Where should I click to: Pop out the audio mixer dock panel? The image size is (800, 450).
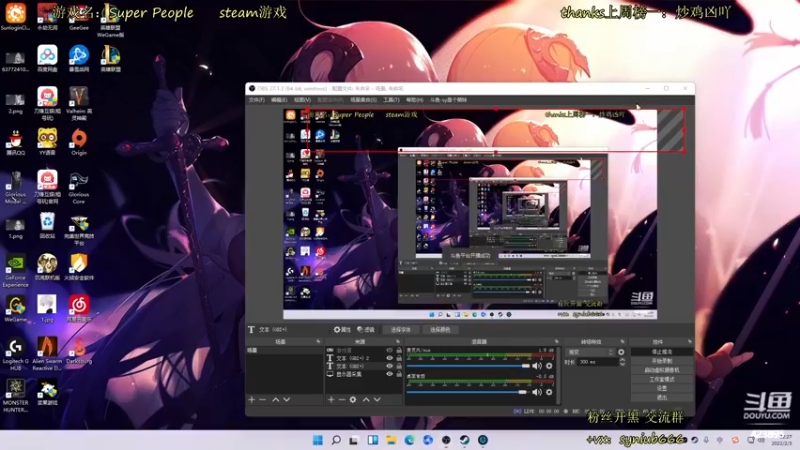[556, 341]
